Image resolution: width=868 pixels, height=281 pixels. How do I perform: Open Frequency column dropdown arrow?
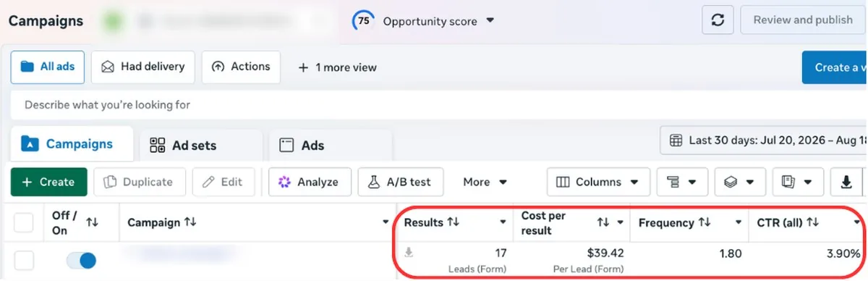(x=739, y=223)
